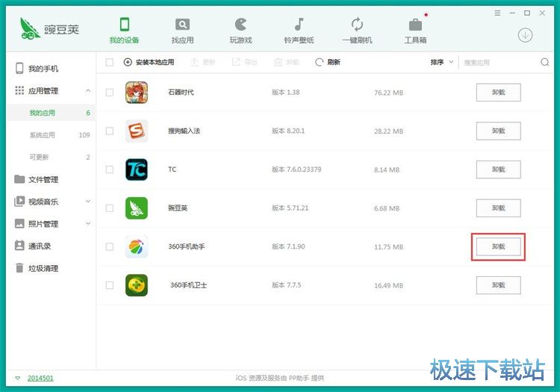Click the 豌豆荚 app icon in list
This screenshot has height=392, width=560.
(137, 208)
